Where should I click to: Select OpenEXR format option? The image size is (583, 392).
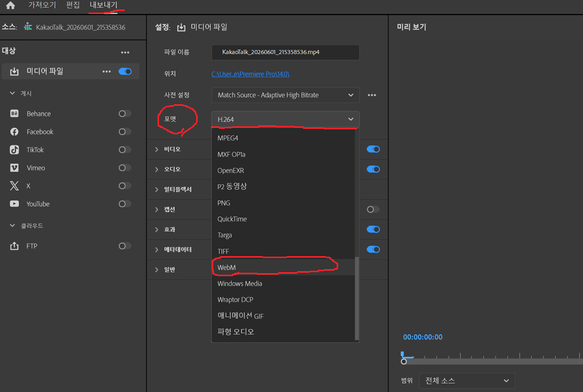coord(283,170)
